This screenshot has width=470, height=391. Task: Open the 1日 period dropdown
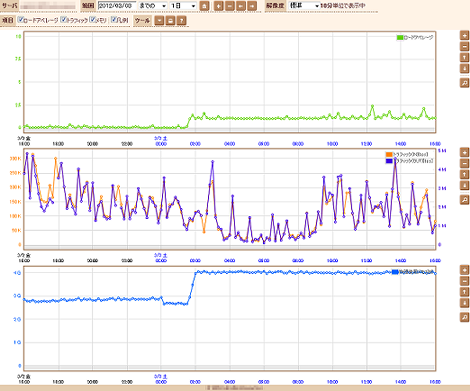[183, 6]
